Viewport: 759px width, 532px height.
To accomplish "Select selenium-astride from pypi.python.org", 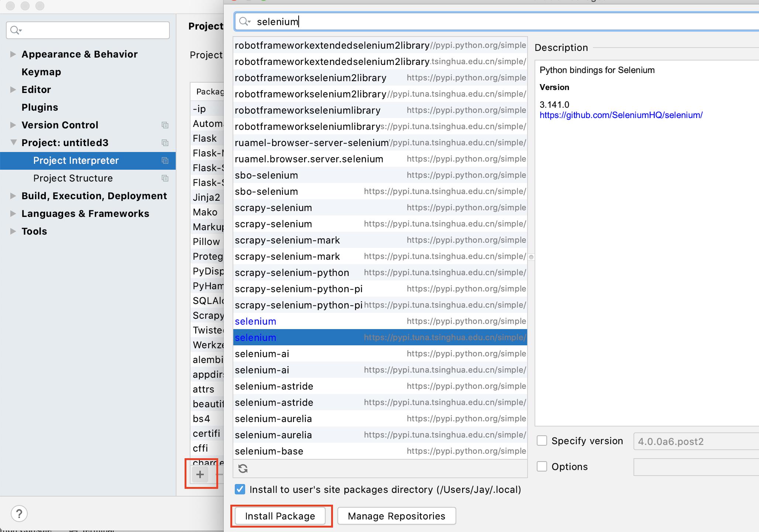I will (380, 386).
